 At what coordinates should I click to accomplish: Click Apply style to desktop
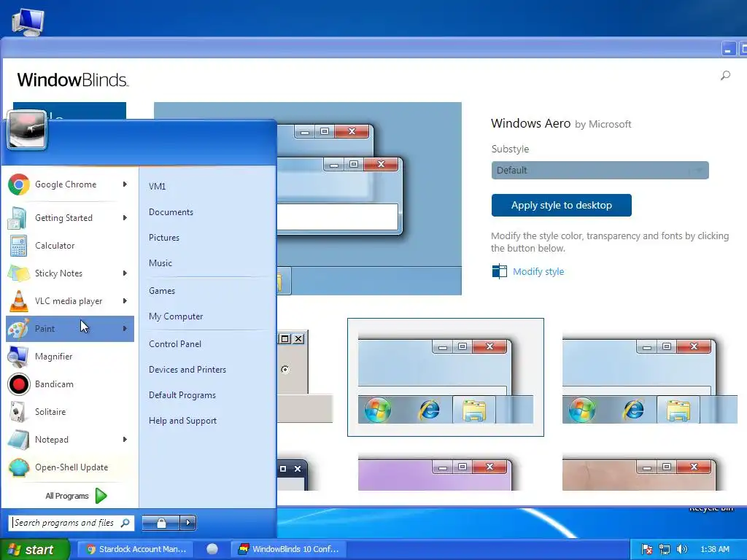561,205
